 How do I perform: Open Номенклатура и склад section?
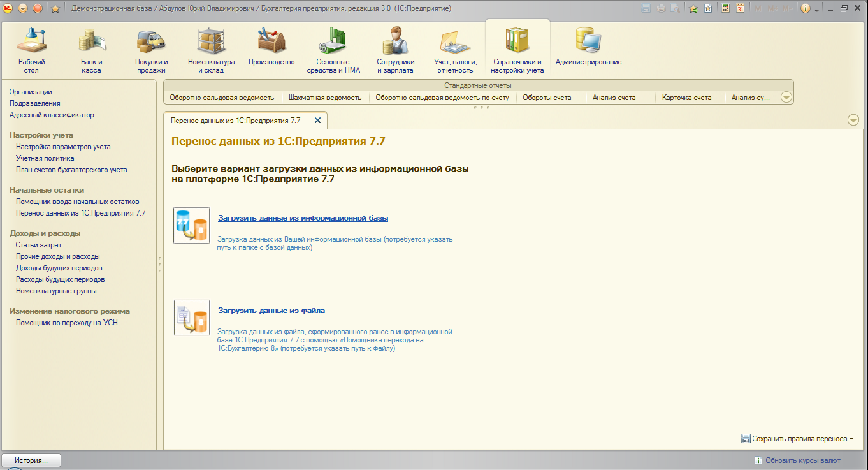(x=212, y=50)
